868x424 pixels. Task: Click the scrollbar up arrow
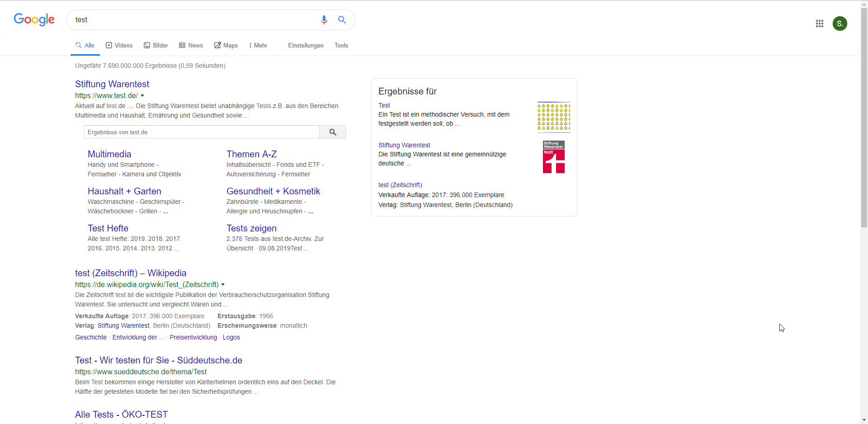pos(864,4)
